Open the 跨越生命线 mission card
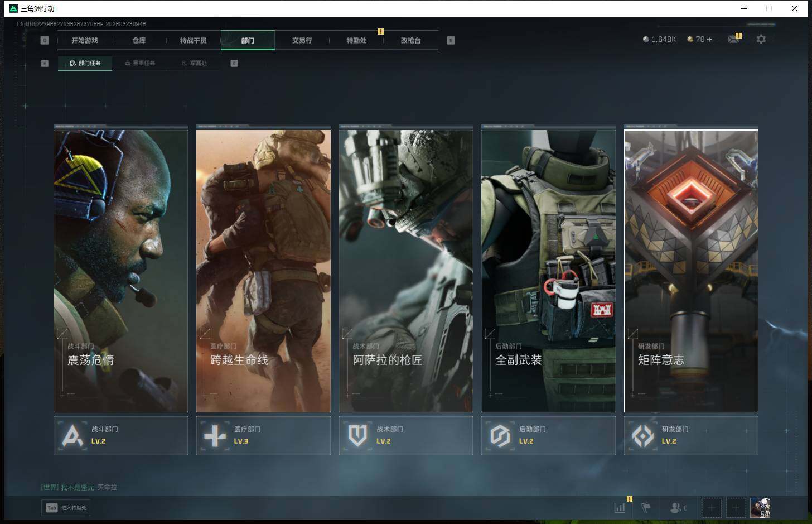This screenshot has width=812, height=524. coord(263,271)
